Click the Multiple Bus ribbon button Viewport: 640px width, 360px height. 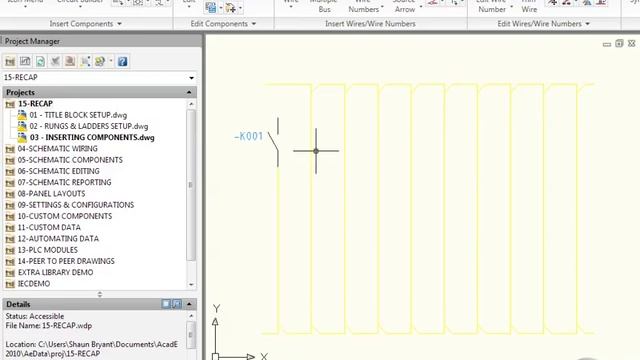click(324, 7)
